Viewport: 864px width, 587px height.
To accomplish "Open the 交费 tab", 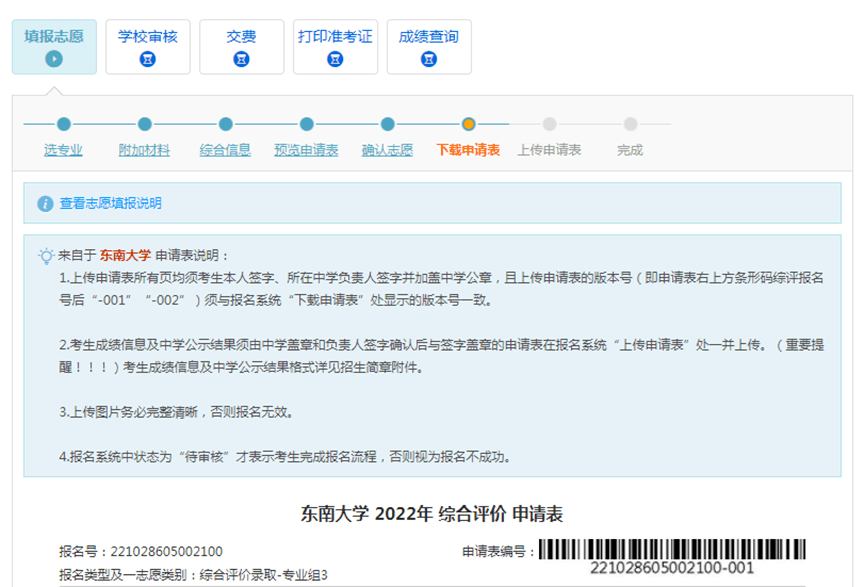I will click(241, 47).
